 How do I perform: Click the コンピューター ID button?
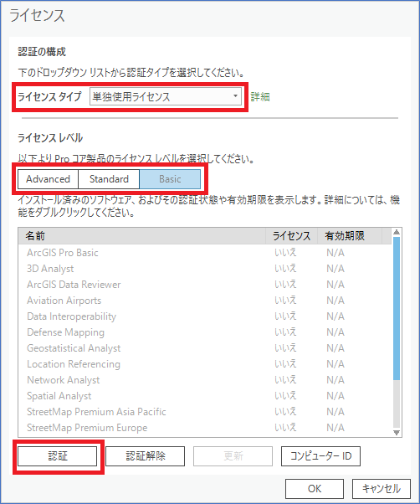point(320,455)
